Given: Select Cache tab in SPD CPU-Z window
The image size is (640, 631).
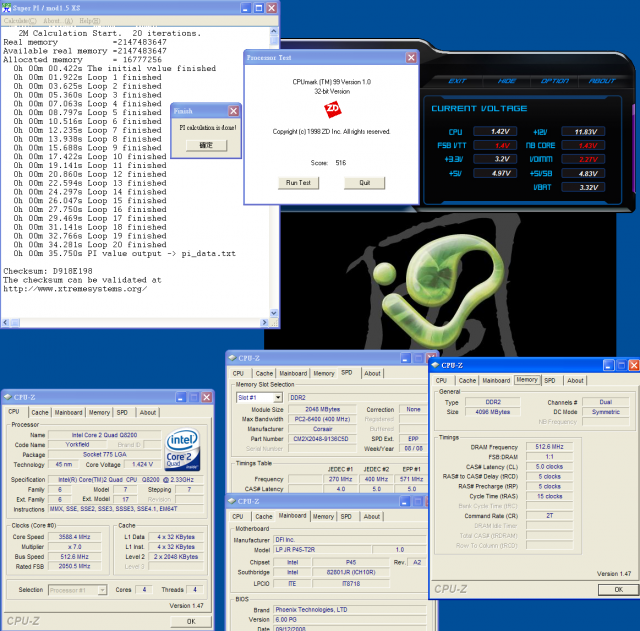Looking at the screenshot, I should click(264, 373).
